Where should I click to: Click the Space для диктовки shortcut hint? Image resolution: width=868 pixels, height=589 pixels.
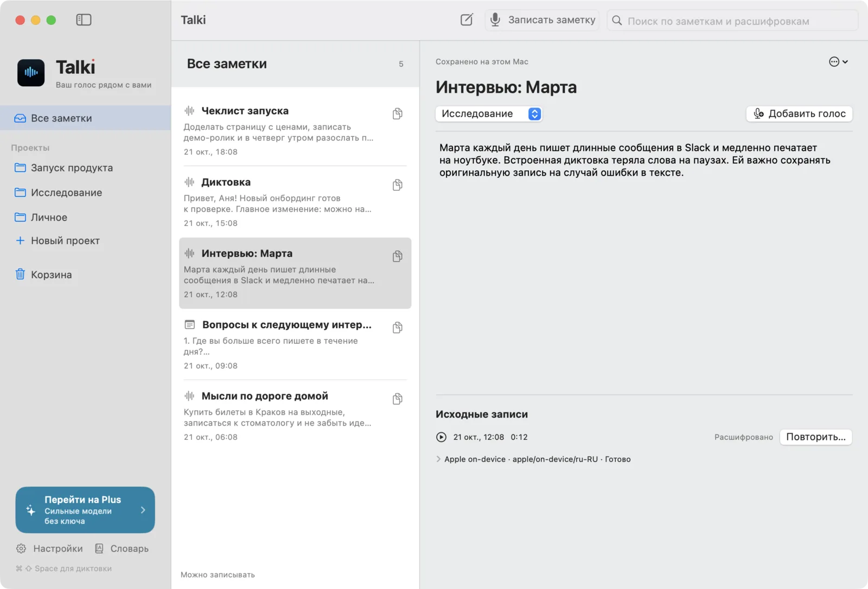(x=64, y=568)
